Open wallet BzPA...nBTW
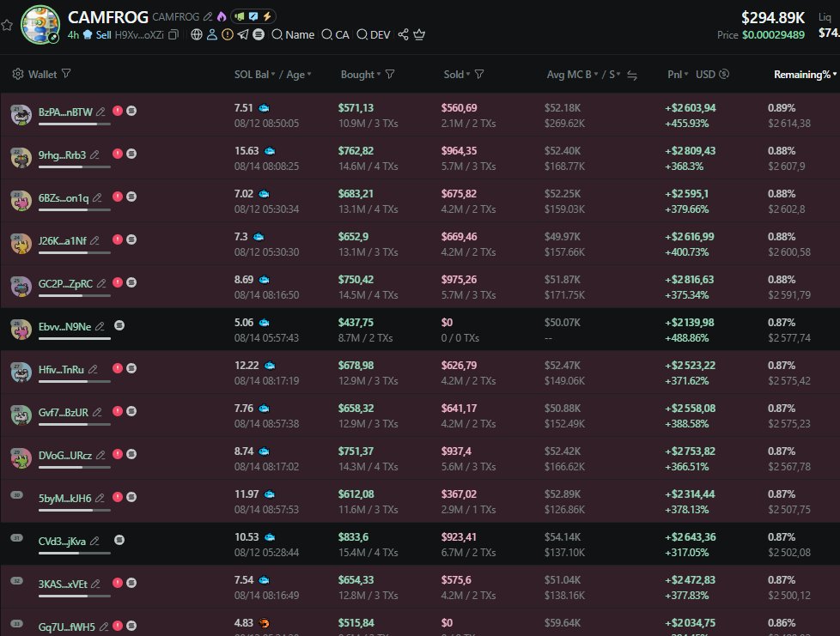This screenshot has height=636, width=840. (65, 112)
